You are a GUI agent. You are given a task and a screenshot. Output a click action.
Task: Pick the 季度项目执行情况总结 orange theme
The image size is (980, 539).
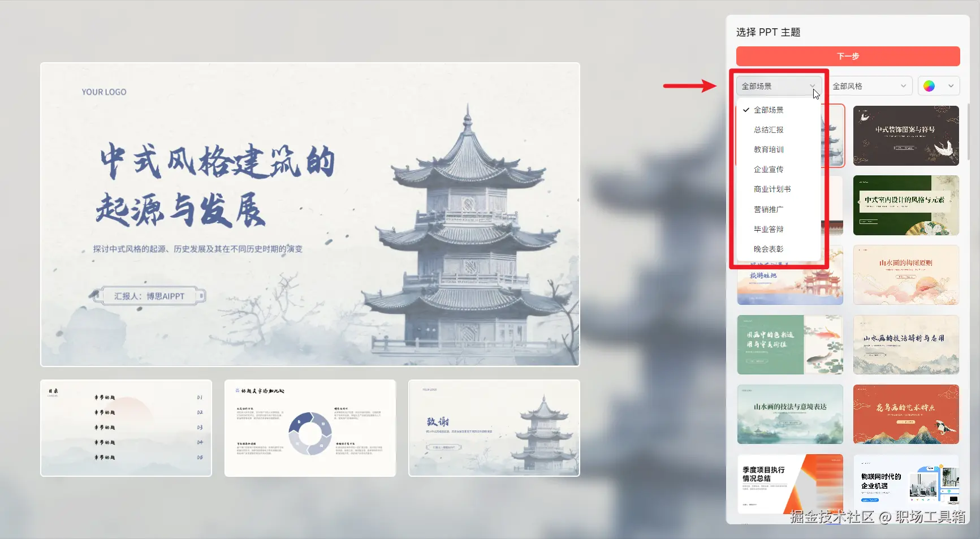click(789, 484)
